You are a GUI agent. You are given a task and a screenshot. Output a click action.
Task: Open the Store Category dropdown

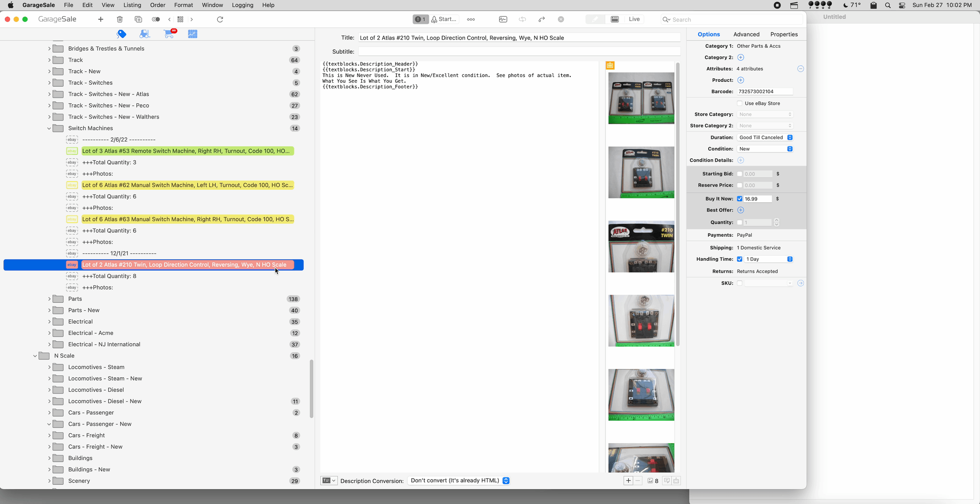pos(765,114)
